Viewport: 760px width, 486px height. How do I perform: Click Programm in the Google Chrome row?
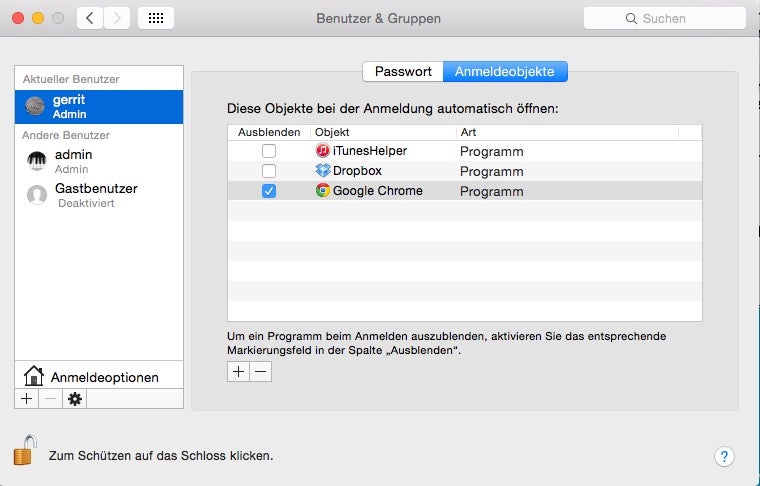point(491,191)
